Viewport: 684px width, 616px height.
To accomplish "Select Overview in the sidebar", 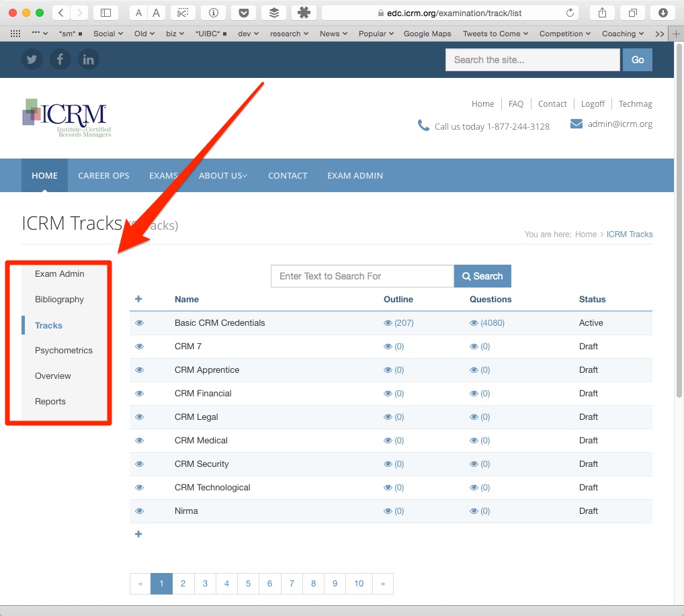I will 53,376.
